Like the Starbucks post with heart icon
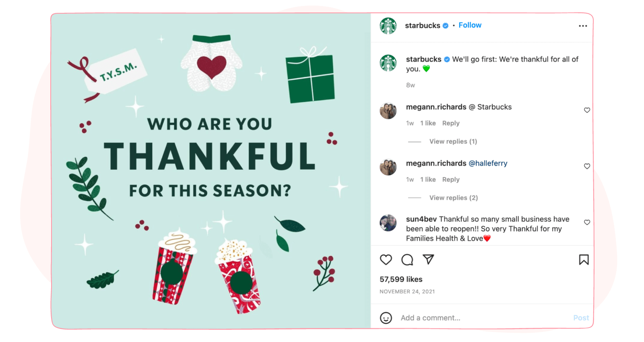 [x=386, y=260]
